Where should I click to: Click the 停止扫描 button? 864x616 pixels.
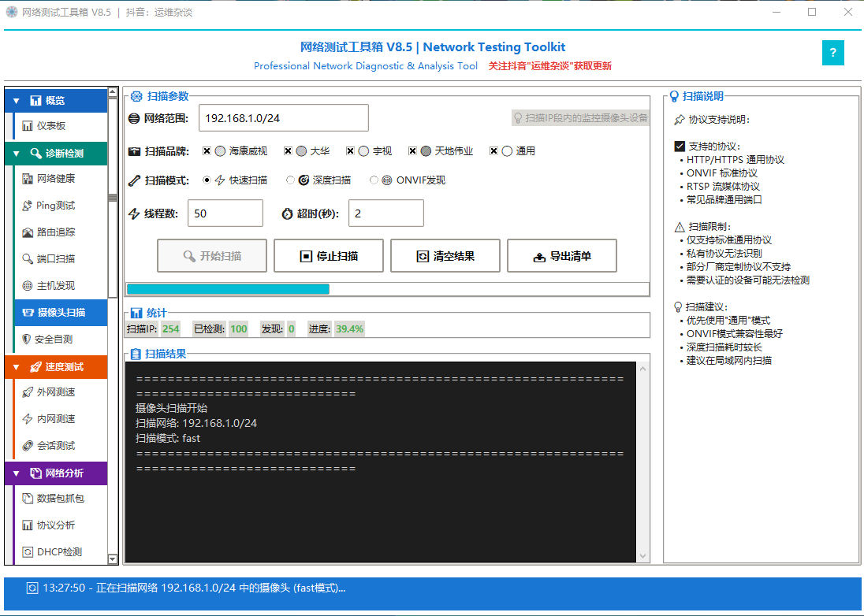coord(329,256)
